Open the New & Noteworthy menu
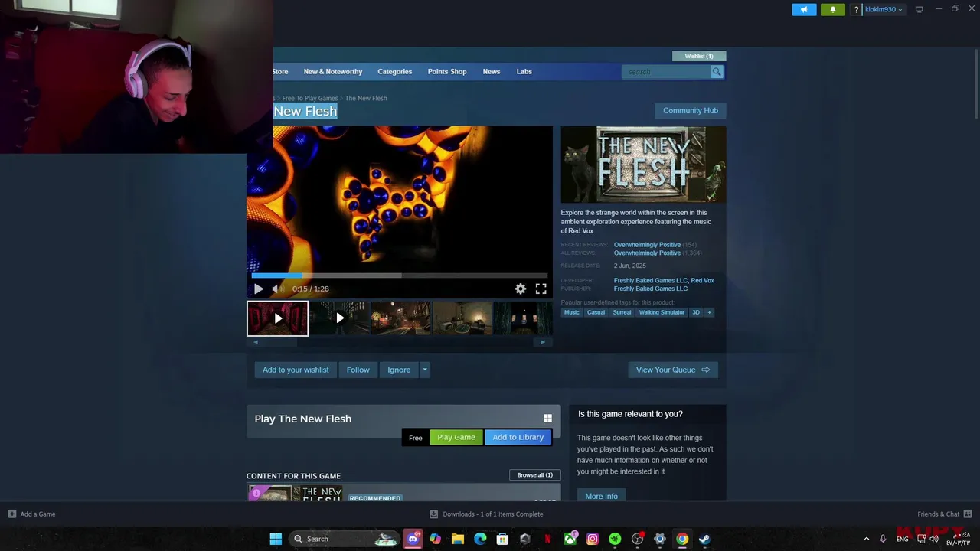The width and height of the screenshot is (980, 551). (333, 72)
